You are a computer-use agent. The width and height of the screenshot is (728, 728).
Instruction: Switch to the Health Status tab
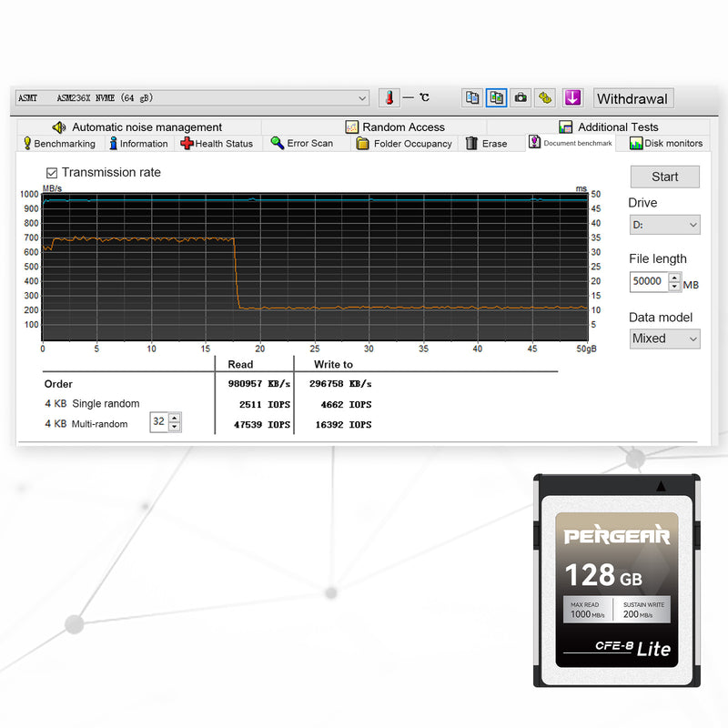[x=217, y=144]
